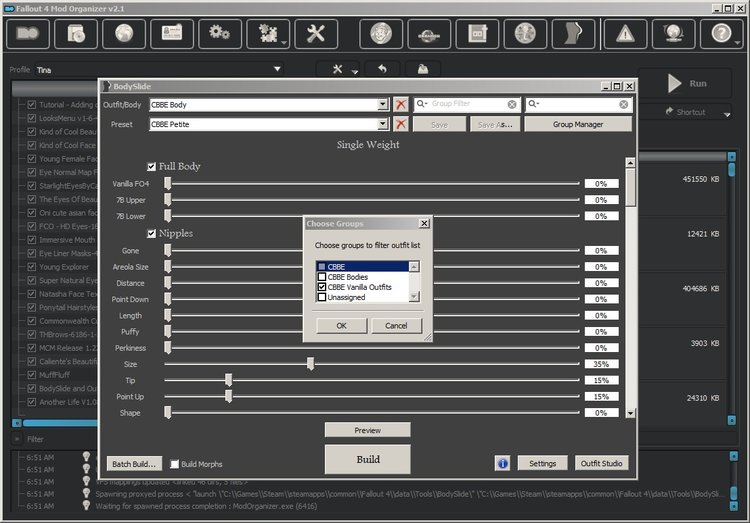
Task: Close the Choose Groups dialog
Action: [x=424, y=223]
